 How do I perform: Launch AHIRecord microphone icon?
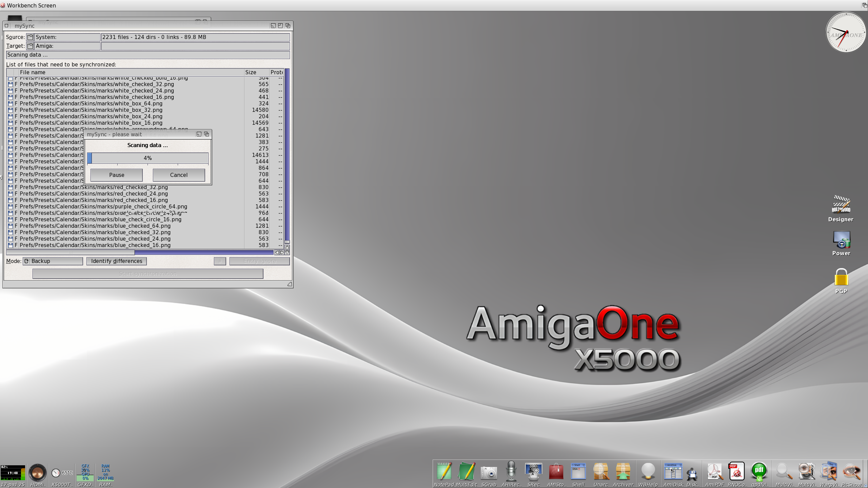point(511,472)
